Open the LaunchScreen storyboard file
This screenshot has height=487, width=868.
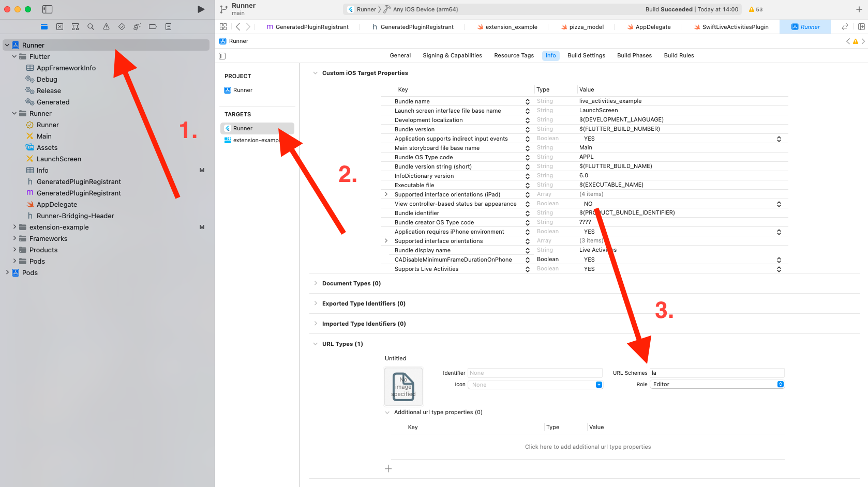tap(58, 159)
